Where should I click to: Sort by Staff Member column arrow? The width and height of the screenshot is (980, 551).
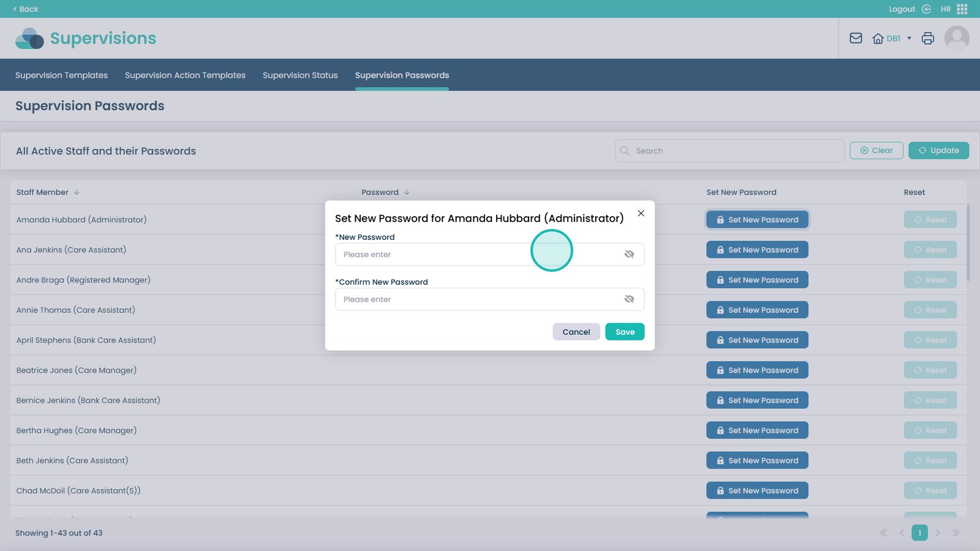click(x=77, y=192)
